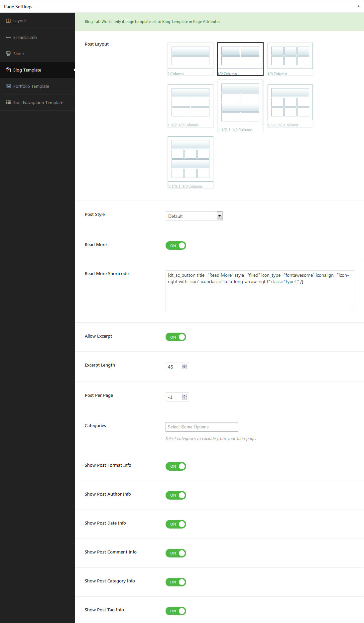Click the Blog Tab template notice text

click(x=152, y=22)
